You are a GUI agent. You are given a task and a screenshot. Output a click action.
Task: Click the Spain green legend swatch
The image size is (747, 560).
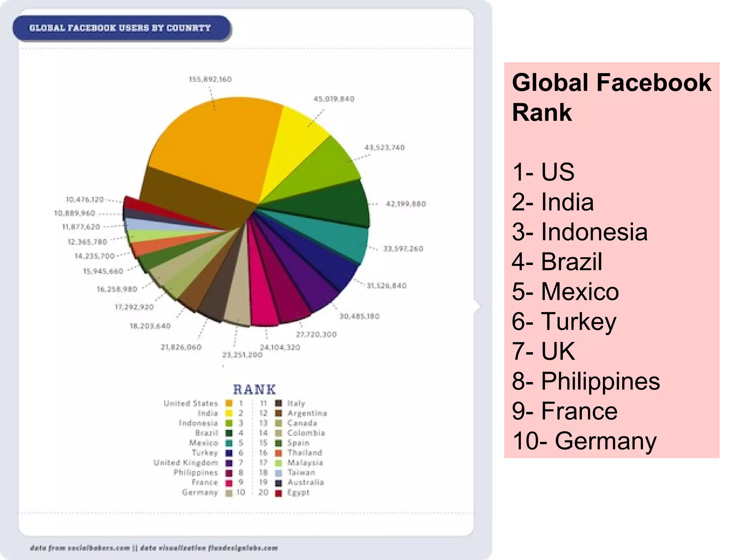click(x=278, y=443)
